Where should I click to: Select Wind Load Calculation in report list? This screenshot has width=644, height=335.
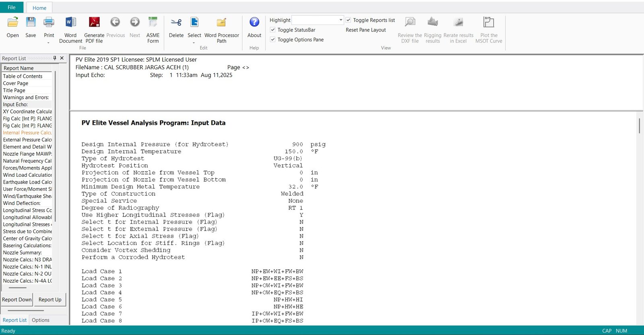[27, 175]
